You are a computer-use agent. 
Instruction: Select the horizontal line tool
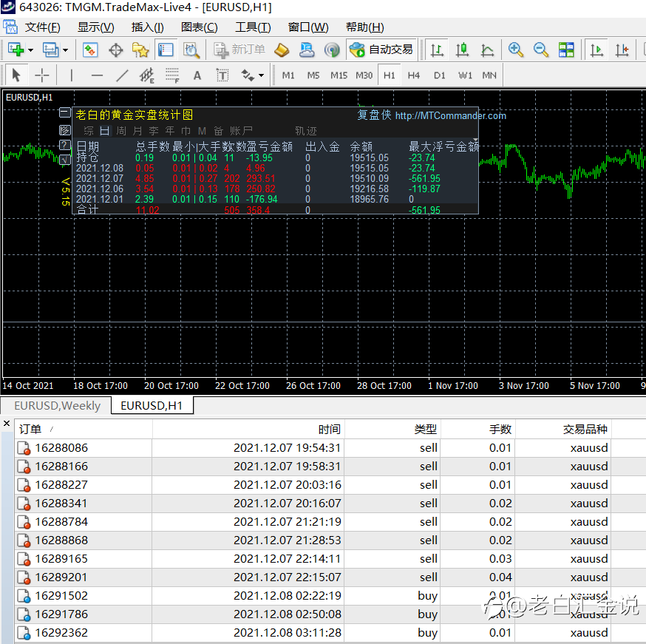click(97, 75)
